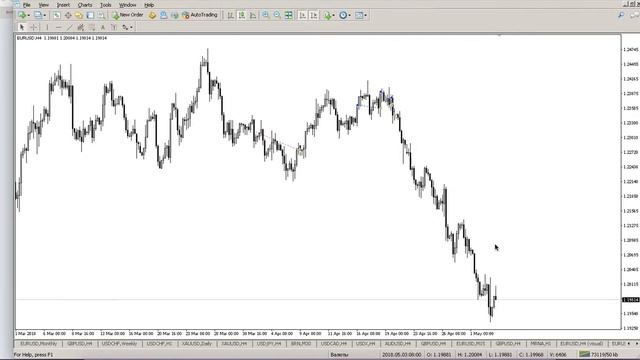Viewport: 640px width, 360px height.
Task: Switch to USDCHF,H1 chart tab
Action: pos(159,344)
